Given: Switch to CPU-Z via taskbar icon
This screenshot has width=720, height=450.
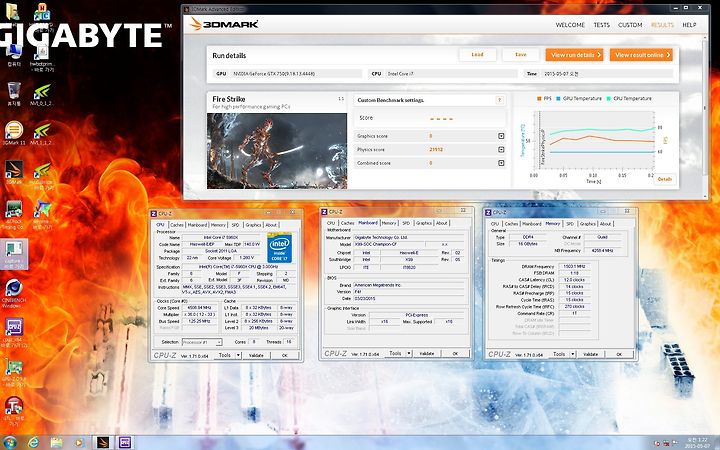Looking at the screenshot, I should 125,443.
